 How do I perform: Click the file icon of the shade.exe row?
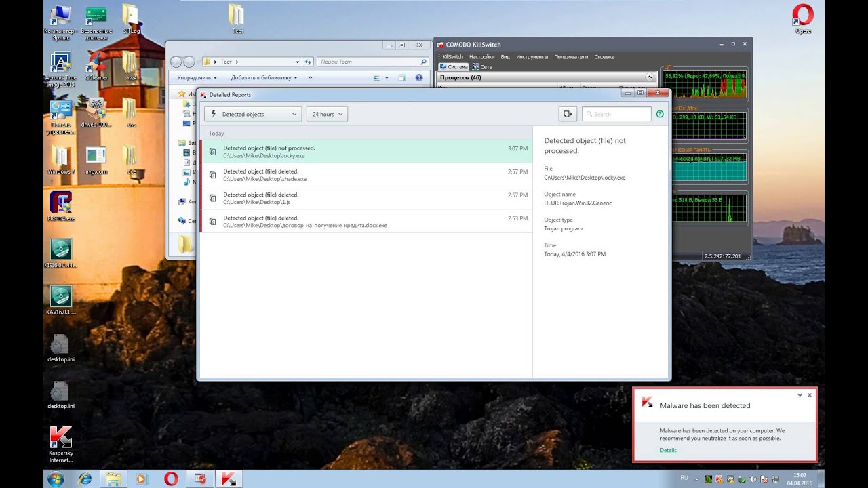click(212, 175)
